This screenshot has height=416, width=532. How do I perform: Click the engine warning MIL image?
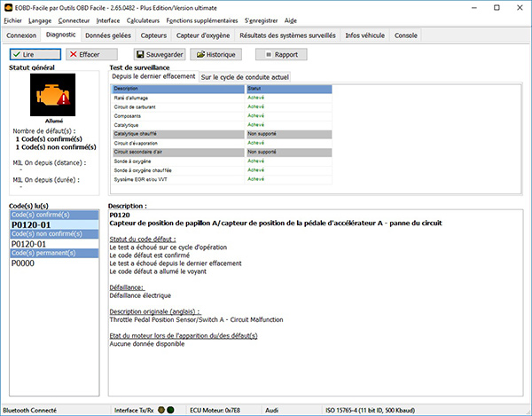pos(53,95)
